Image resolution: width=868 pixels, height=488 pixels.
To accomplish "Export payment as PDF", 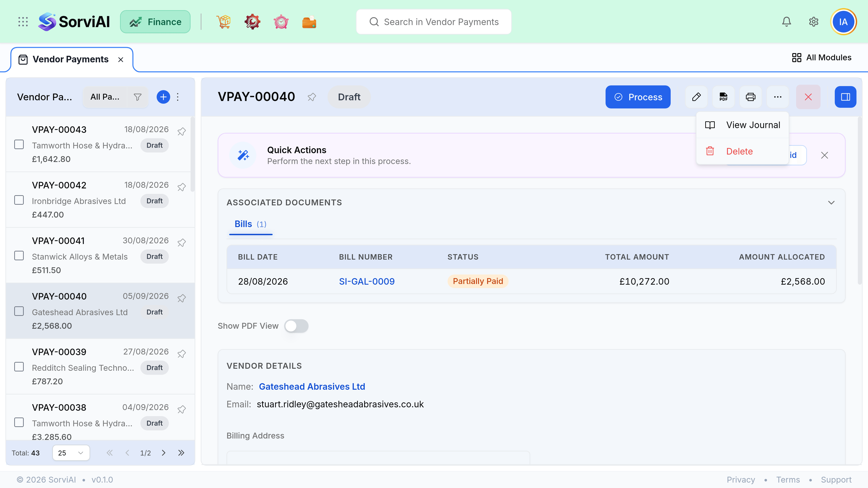I will (x=723, y=97).
